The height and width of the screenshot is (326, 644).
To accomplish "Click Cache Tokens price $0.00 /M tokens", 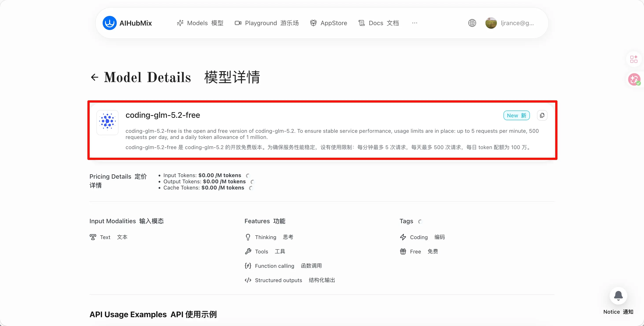I will 223,188.
